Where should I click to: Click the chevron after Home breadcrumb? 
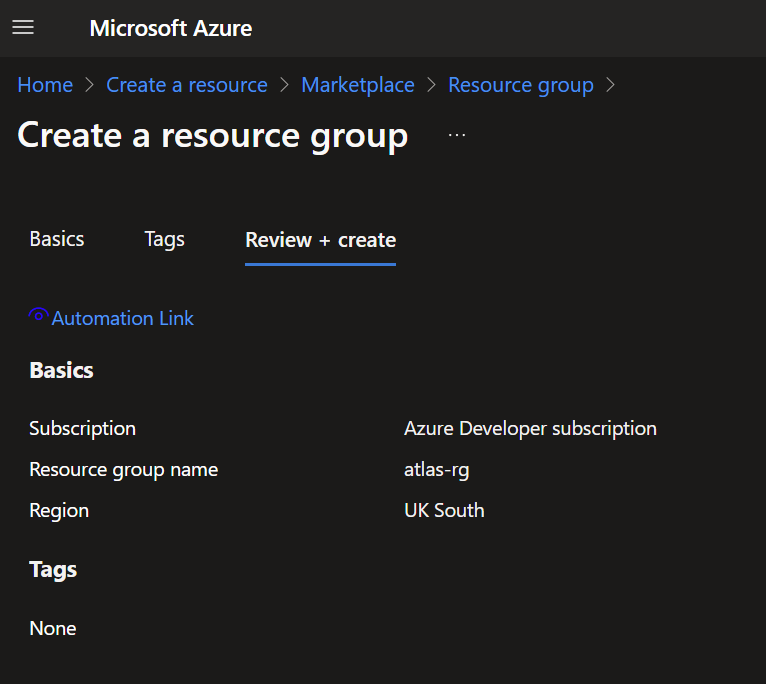pos(90,86)
